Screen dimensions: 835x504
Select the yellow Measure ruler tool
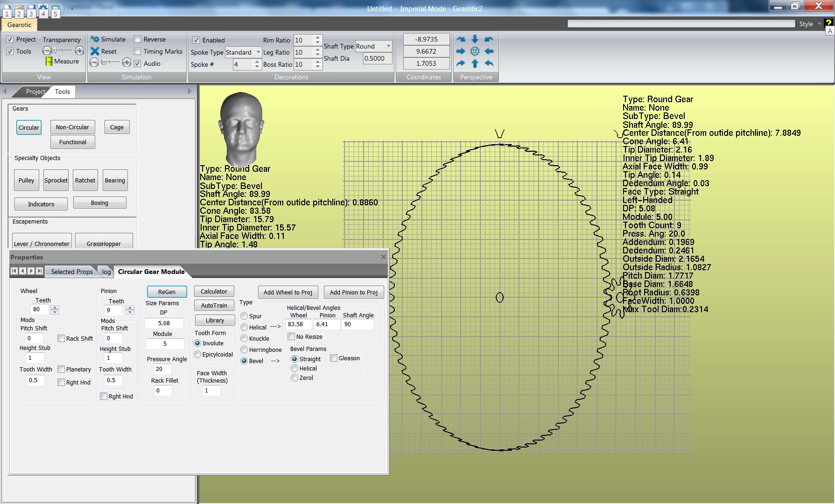(x=49, y=61)
